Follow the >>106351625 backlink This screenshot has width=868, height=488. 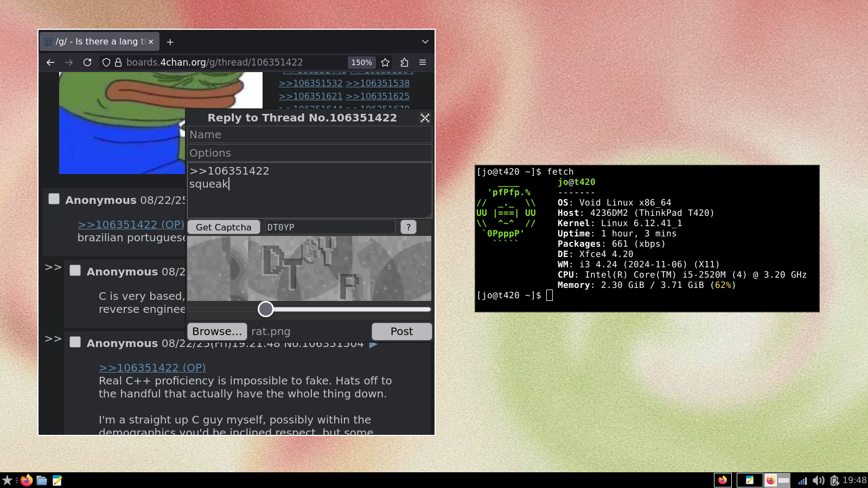378,96
